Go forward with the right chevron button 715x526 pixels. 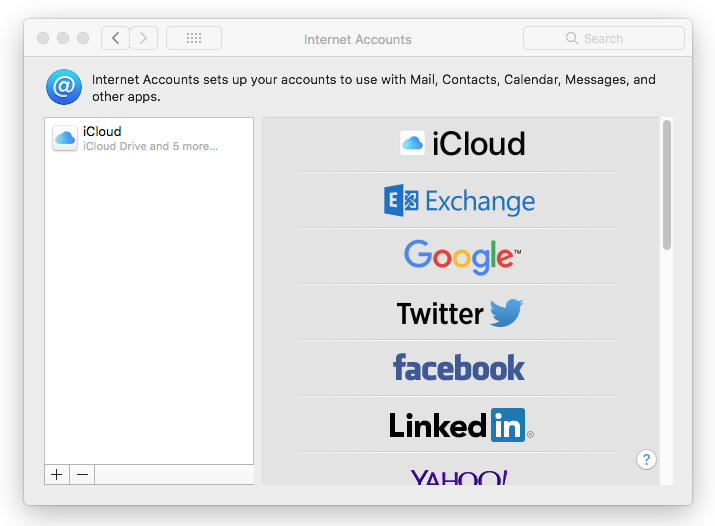pos(144,38)
